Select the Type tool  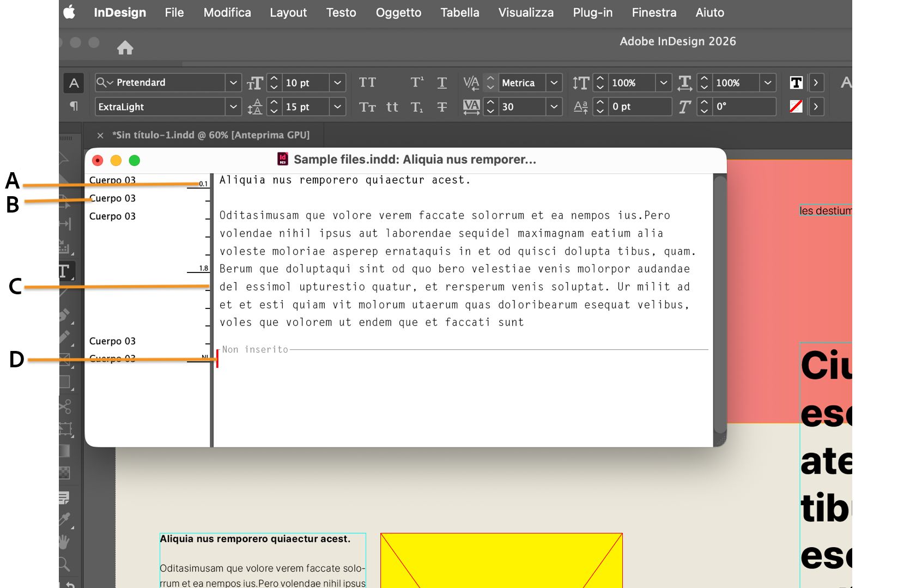[x=65, y=271]
